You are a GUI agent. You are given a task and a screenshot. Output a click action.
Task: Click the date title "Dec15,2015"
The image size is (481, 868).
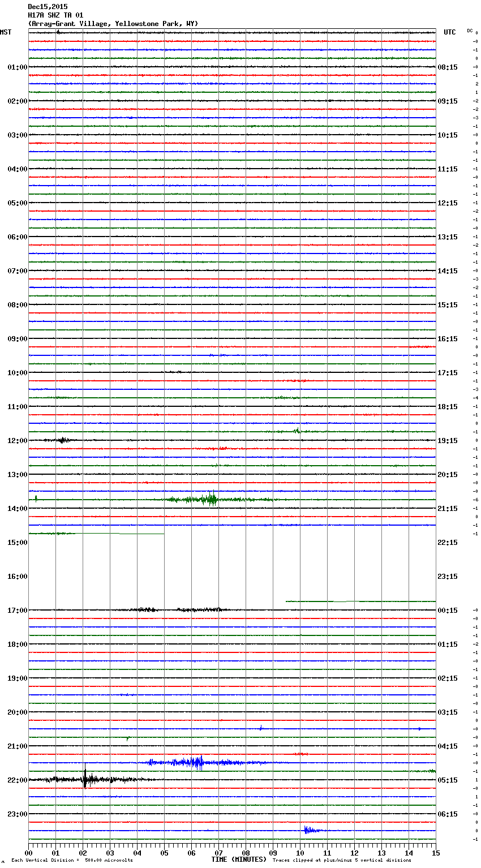click(x=48, y=7)
